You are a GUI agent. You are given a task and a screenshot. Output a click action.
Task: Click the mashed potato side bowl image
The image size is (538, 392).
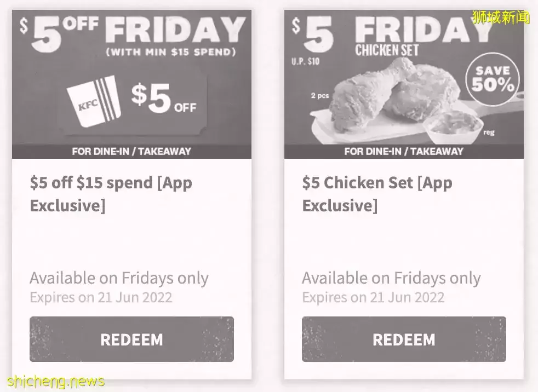point(453,128)
